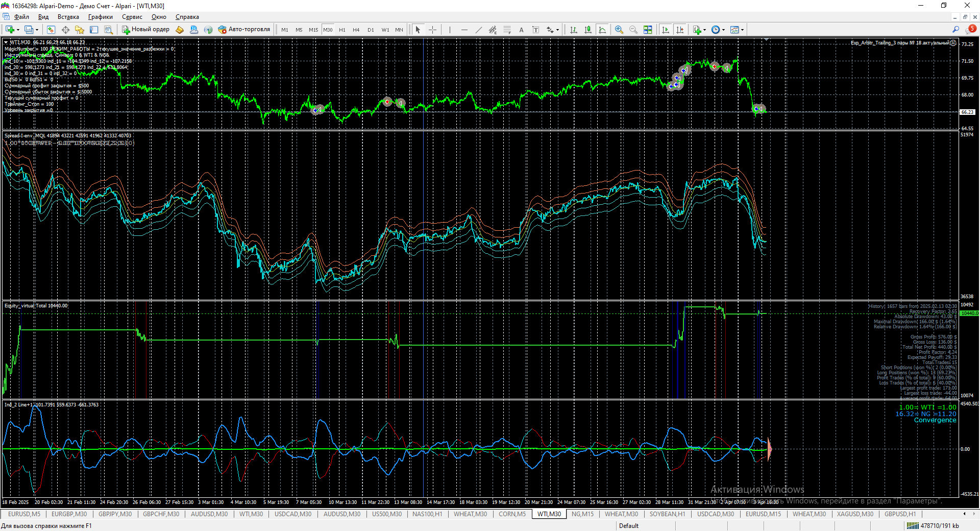Select the H1 timeframe

pos(342,30)
